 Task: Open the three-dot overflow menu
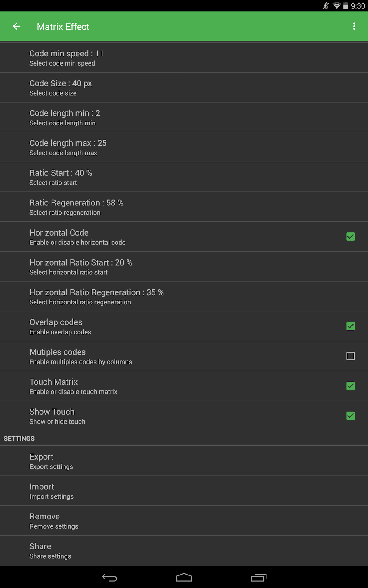tap(354, 26)
